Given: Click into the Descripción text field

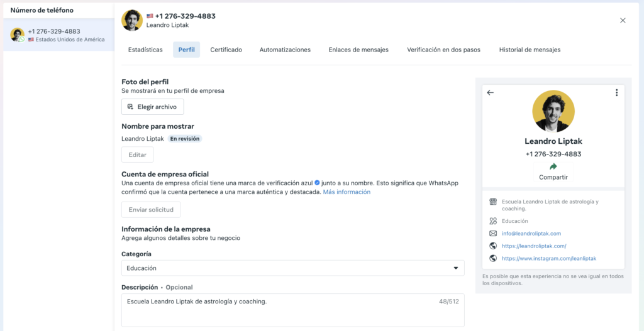Looking at the screenshot, I should coord(293,310).
